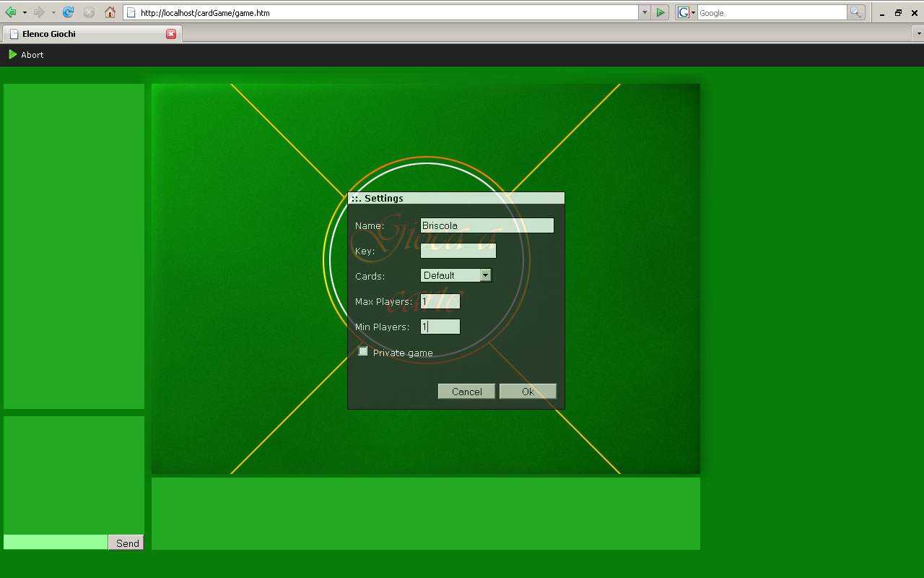Click the Settings dialog title bar
Screen dimensions: 924x578
pos(456,198)
